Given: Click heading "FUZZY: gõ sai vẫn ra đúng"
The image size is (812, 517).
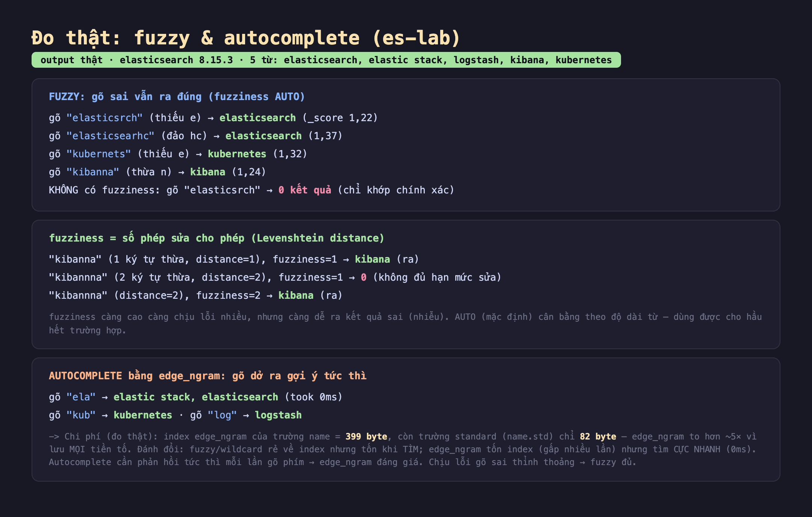Looking at the screenshot, I should [177, 97].
